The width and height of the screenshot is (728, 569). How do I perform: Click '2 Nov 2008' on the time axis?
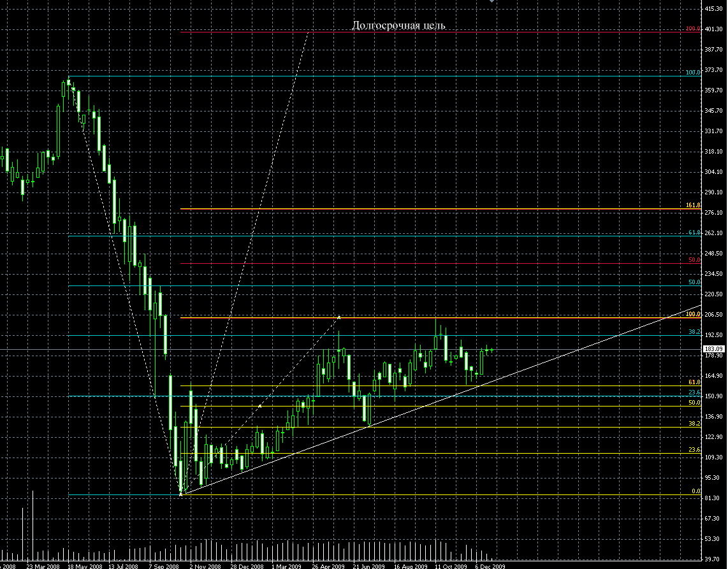click(205, 565)
